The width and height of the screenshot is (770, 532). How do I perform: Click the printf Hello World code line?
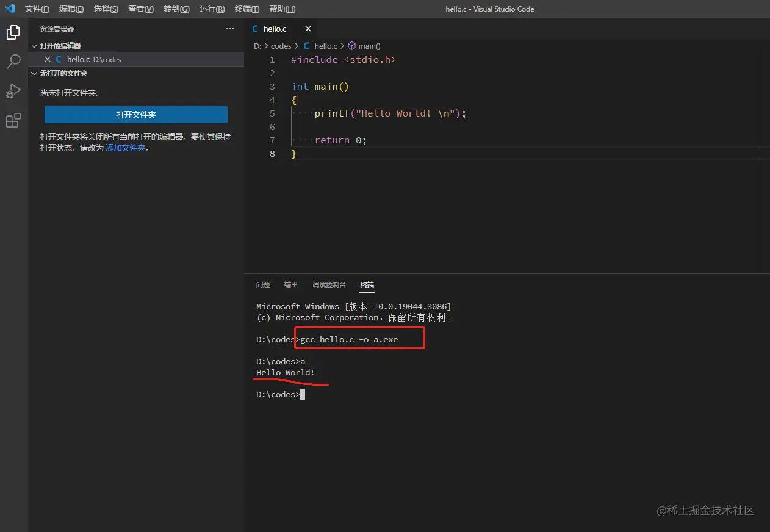point(390,113)
